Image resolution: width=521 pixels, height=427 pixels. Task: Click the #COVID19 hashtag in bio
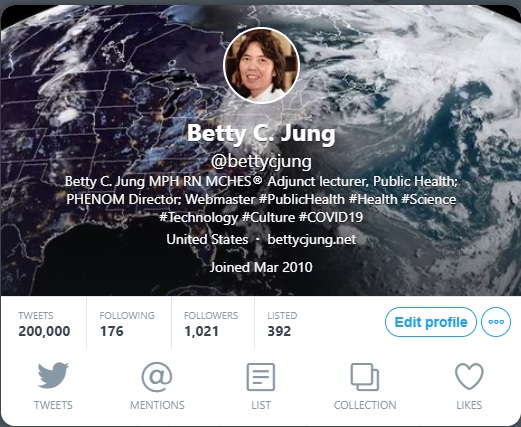click(x=331, y=217)
